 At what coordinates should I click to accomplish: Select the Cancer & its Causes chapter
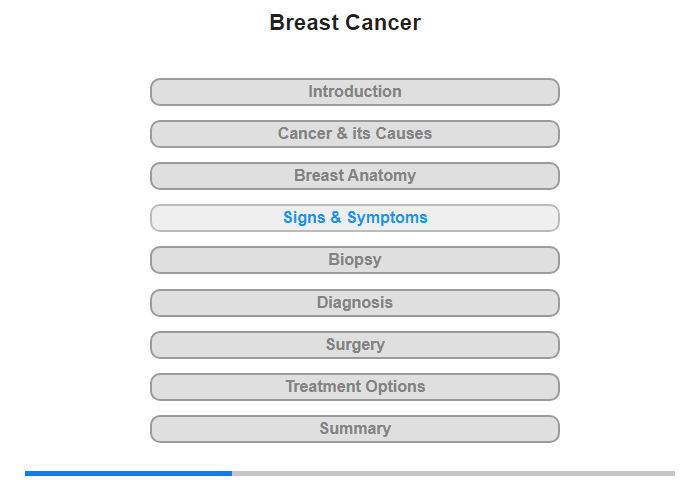click(354, 134)
